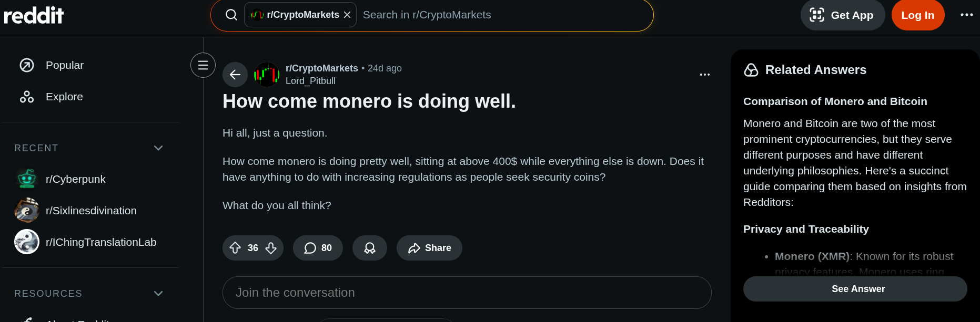Viewport: 980px width, 322px height.
Task: Downvote the monero post
Action: tap(271, 248)
